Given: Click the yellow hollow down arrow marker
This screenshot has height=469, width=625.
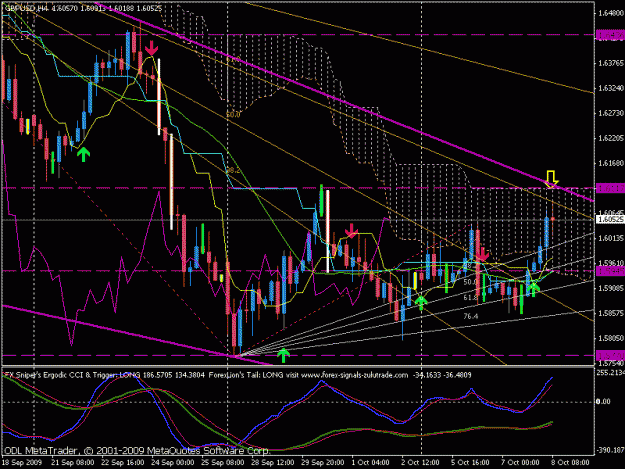Looking at the screenshot, I should coord(551,179).
